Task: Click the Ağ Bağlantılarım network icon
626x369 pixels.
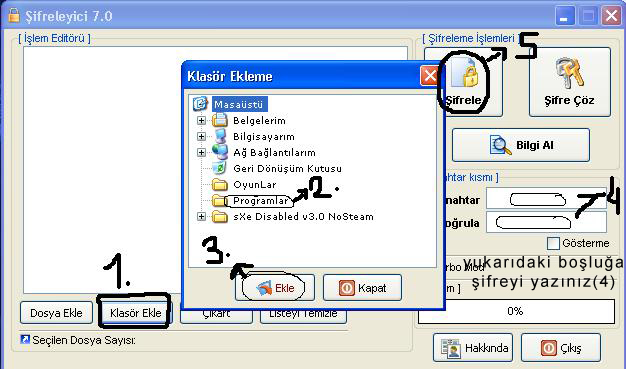Action: [x=219, y=152]
